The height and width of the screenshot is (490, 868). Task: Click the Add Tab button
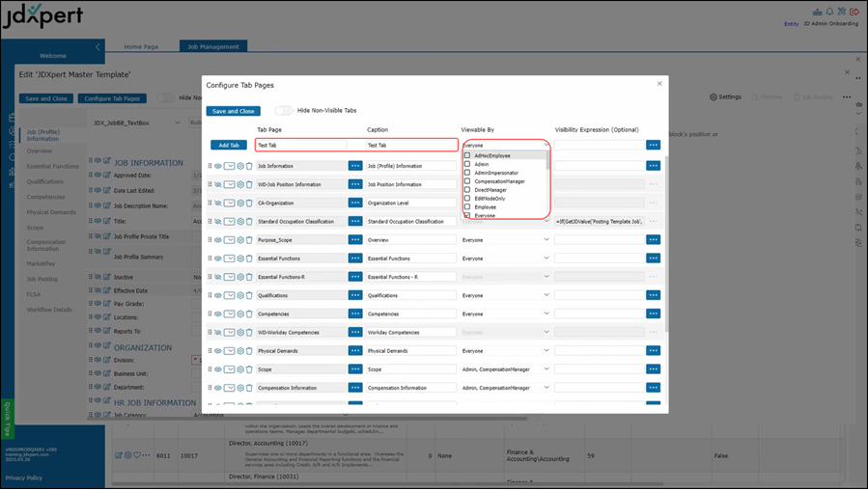point(229,145)
